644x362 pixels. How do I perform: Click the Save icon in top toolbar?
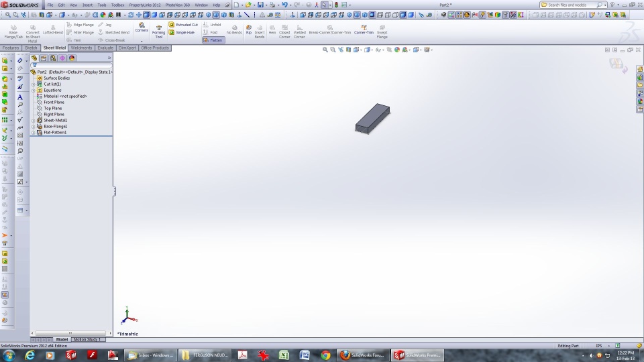tap(260, 5)
